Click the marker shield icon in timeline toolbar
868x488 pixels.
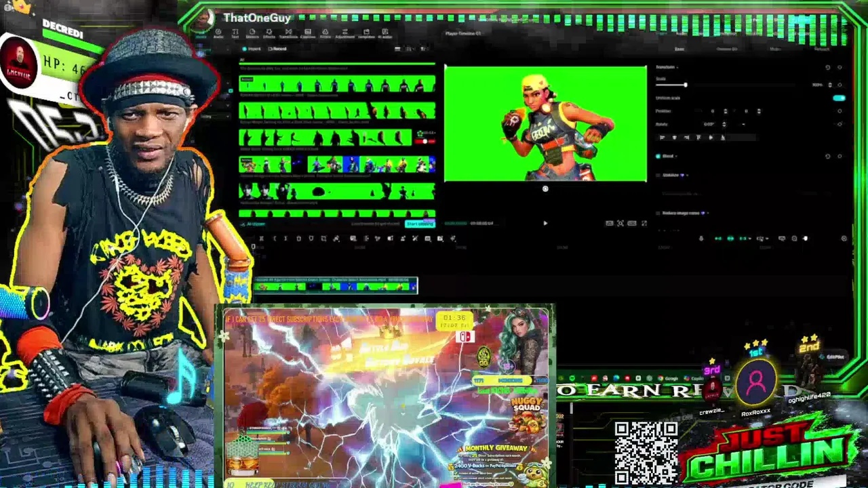coord(311,239)
